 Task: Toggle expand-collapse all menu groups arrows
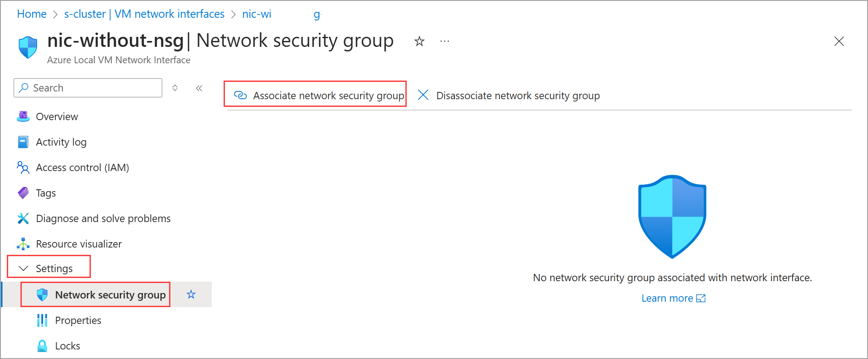(175, 88)
